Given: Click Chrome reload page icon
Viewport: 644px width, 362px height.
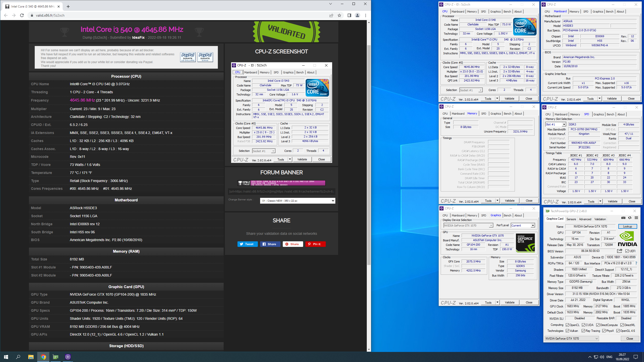Looking at the screenshot, I should [x=22, y=15].
